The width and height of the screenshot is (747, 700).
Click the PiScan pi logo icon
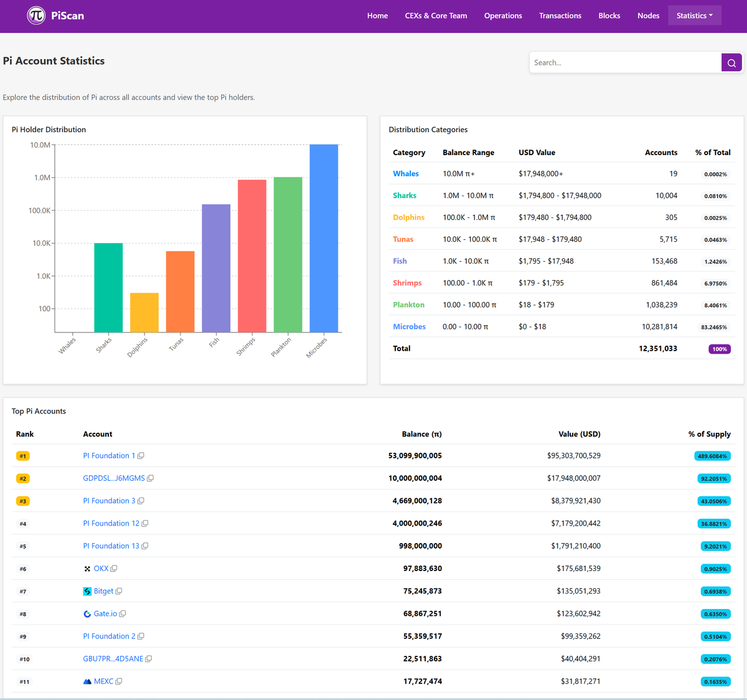point(36,16)
